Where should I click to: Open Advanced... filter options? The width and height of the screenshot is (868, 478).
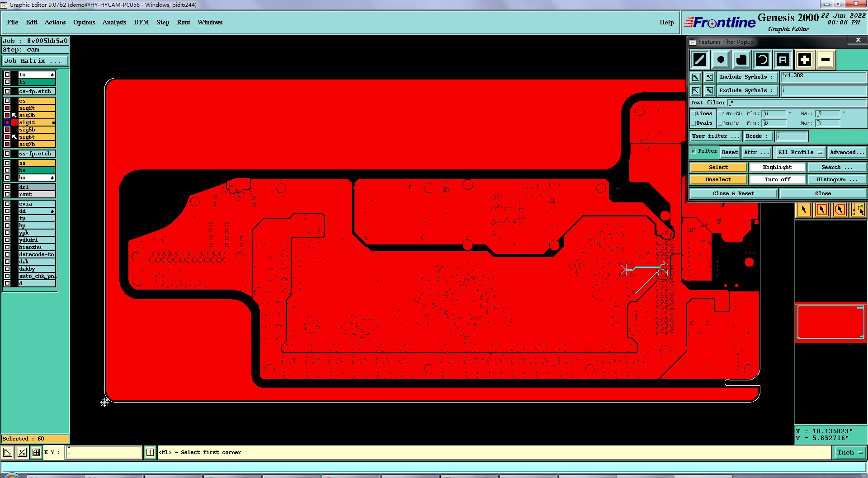pyautogui.click(x=846, y=152)
